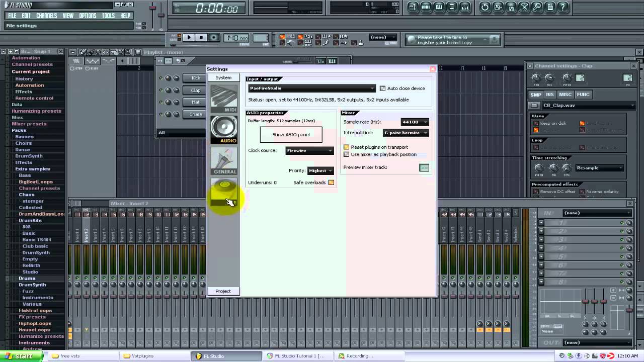Open the FireStudio audio device dropdown

tap(312, 88)
